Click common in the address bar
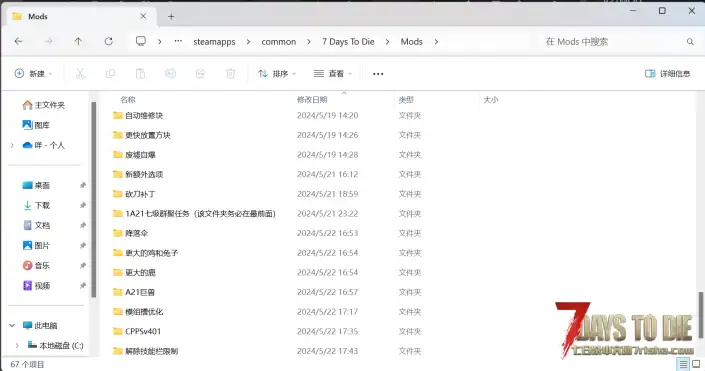The height and width of the screenshot is (371, 705). 279,41
